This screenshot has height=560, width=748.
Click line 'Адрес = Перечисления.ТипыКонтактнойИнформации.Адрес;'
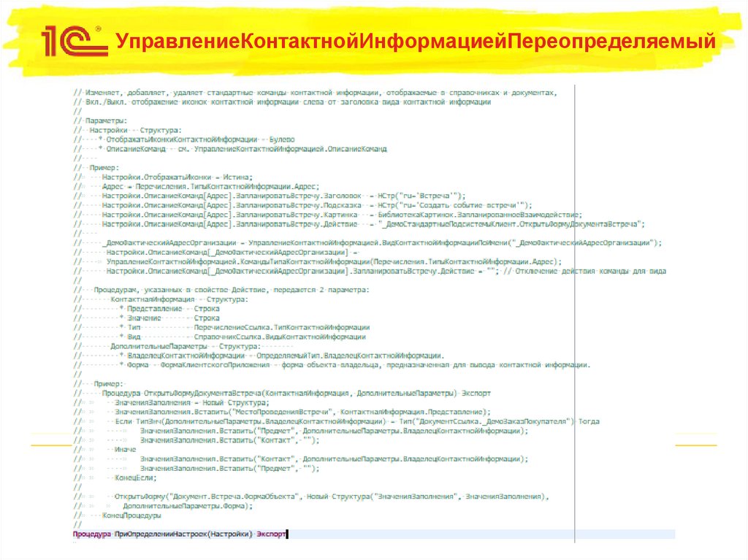pyautogui.click(x=196, y=186)
